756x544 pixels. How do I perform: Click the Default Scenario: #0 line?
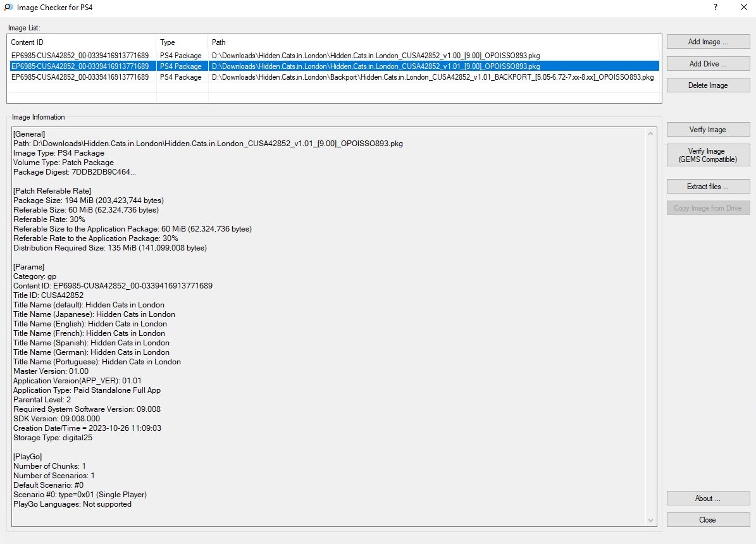[x=48, y=485]
